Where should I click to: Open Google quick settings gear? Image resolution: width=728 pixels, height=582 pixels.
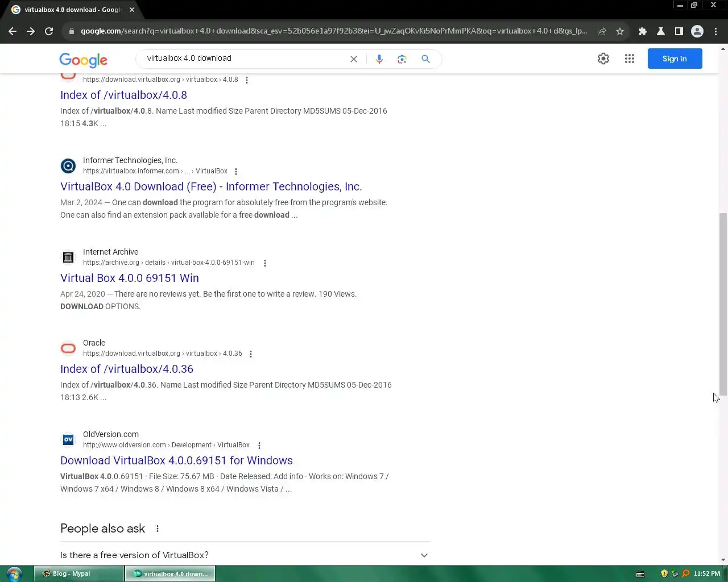pos(603,59)
